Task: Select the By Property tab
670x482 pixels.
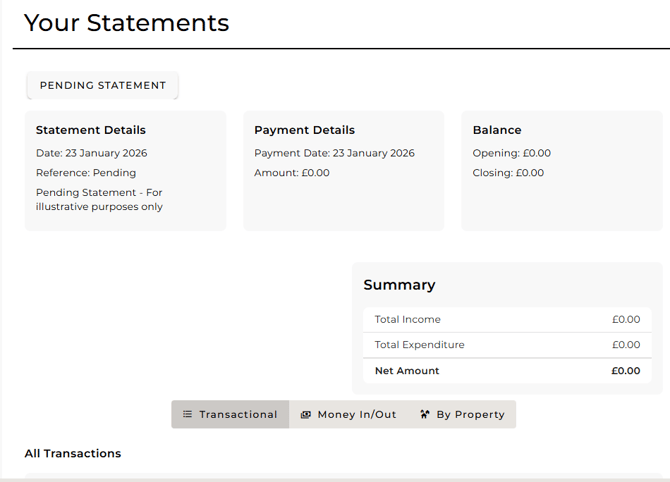Action: point(461,415)
